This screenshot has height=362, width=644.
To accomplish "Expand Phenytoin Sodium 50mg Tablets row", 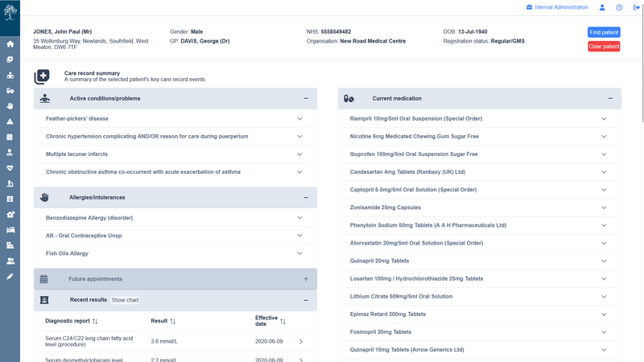I will 604,225.
